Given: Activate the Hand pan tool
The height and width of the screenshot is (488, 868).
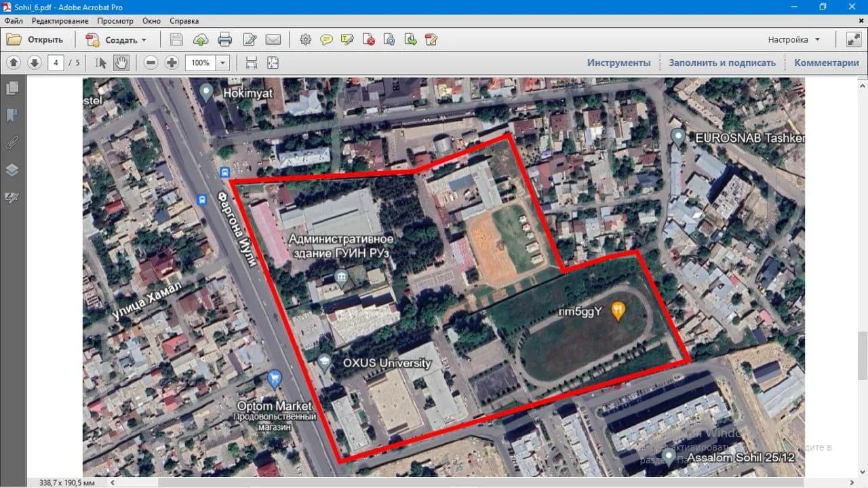Looking at the screenshot, I should pos(121,63).
